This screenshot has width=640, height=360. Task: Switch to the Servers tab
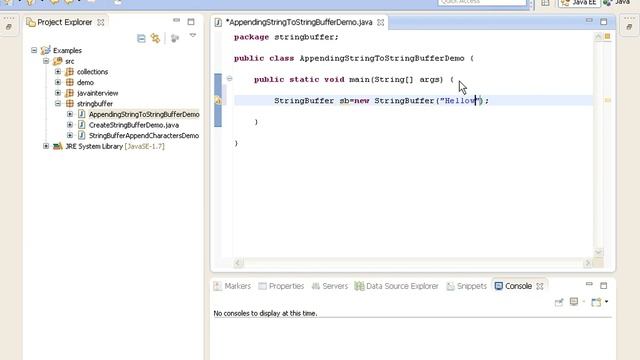tap(330, 286)
